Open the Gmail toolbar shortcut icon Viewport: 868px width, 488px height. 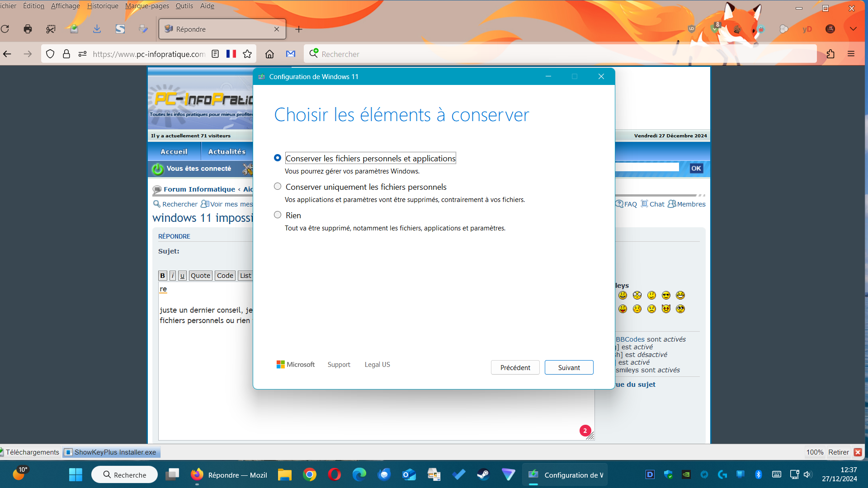point(291,54)
